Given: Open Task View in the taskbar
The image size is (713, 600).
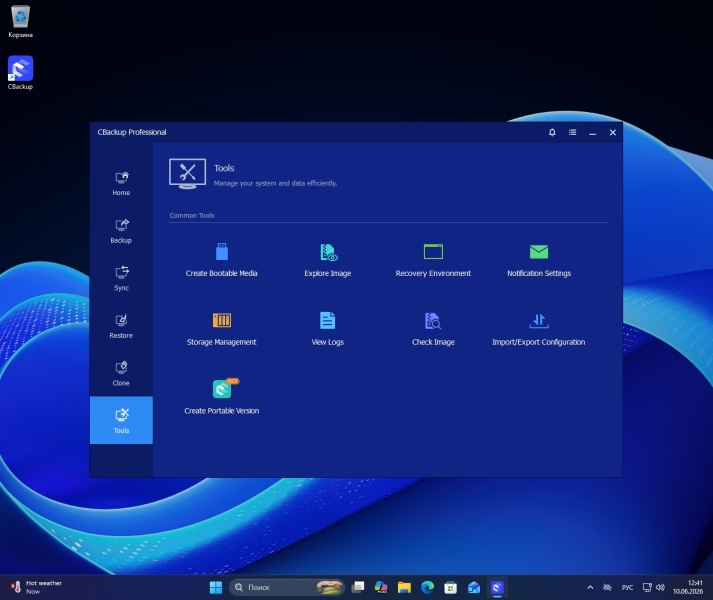Looking at the screenshot, I should (358, 587).
